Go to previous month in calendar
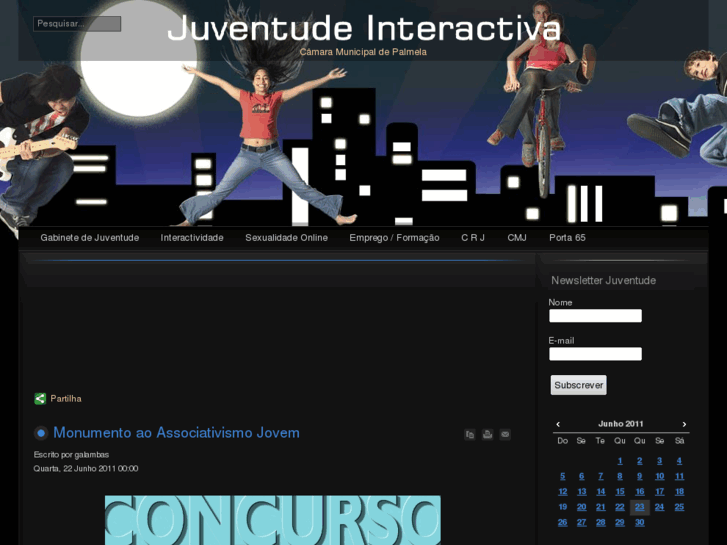 pos(558,424)
